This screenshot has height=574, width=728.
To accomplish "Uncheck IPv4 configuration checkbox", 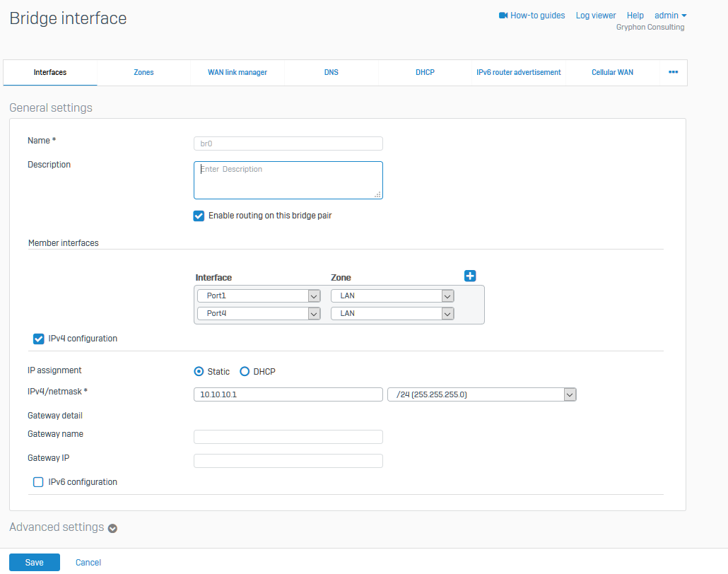I will click(x=39, y=339).
